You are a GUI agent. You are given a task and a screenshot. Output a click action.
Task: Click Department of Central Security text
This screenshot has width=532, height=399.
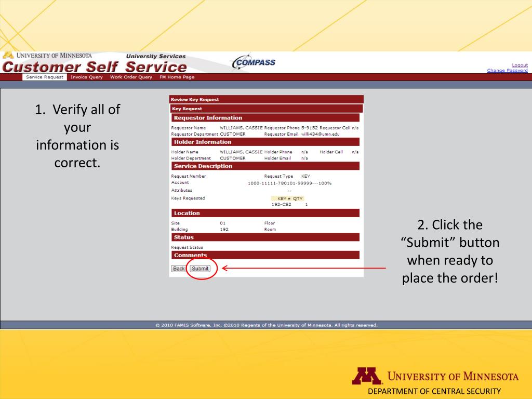tap(434, 391)
